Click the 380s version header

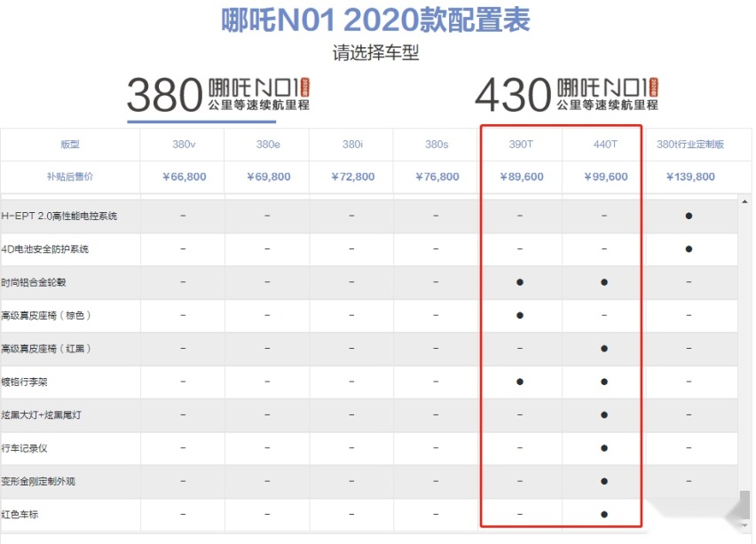(x=437, y=144)
